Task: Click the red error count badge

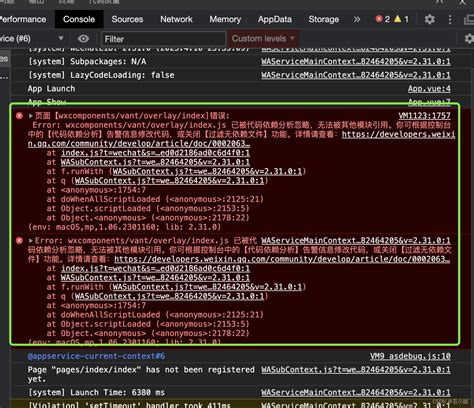Action: [382, 19]
